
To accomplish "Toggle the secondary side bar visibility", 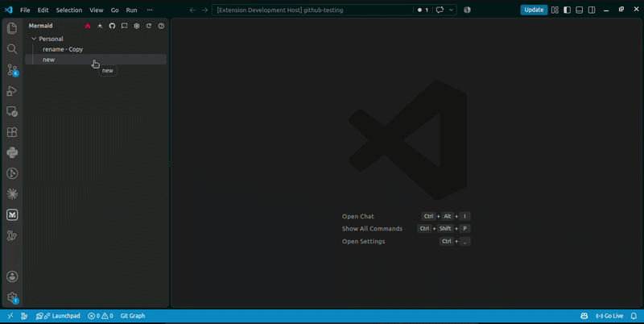I will [x=592, y=10].
